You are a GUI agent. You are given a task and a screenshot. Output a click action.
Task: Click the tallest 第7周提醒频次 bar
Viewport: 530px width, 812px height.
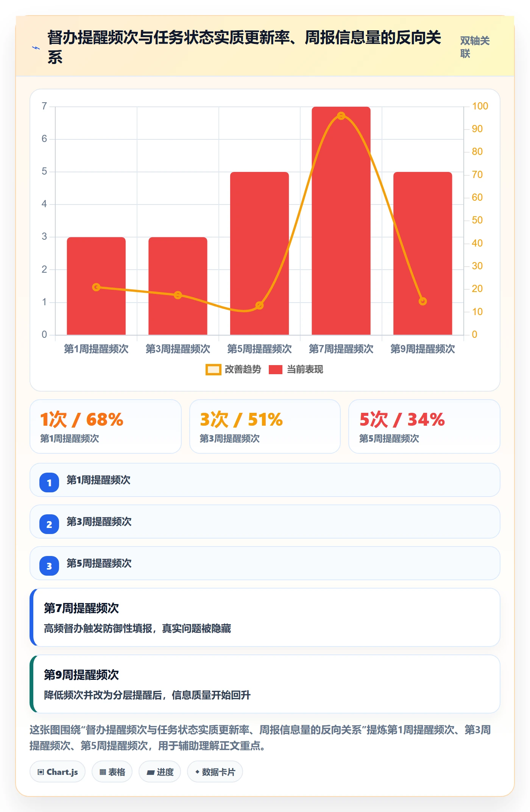click(341, 221)
